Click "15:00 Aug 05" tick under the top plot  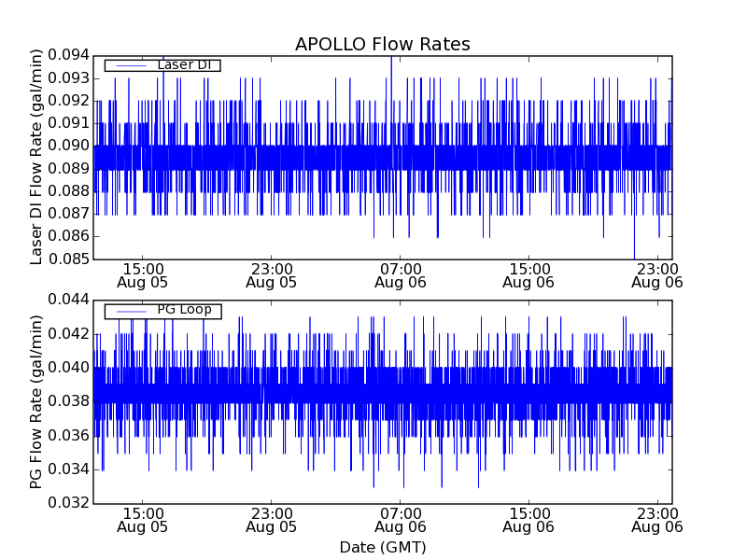point(142,274)
